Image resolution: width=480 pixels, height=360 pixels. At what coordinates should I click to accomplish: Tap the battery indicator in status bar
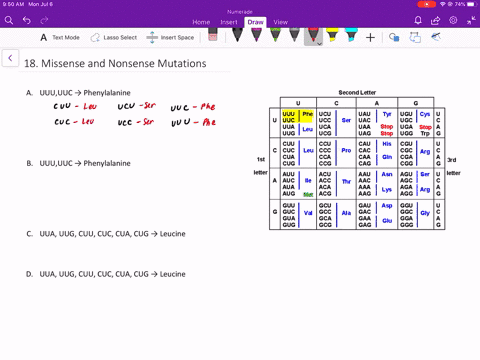(x=472, y=4)
